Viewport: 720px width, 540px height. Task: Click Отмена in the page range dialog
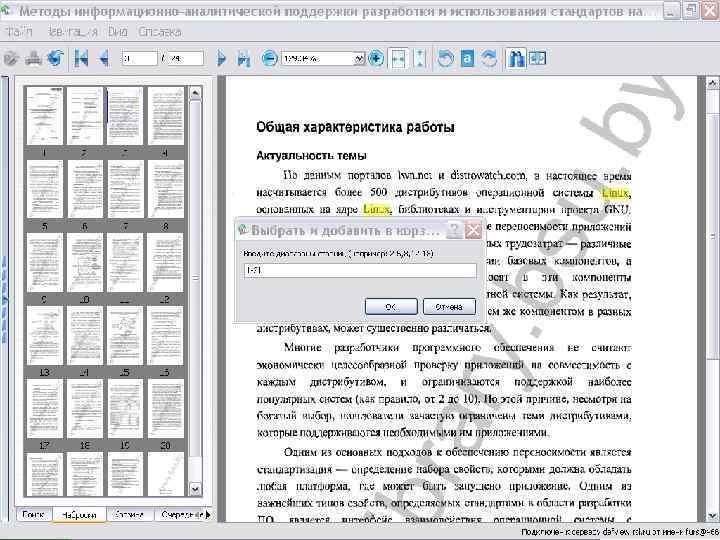click(x=449, y=307)
